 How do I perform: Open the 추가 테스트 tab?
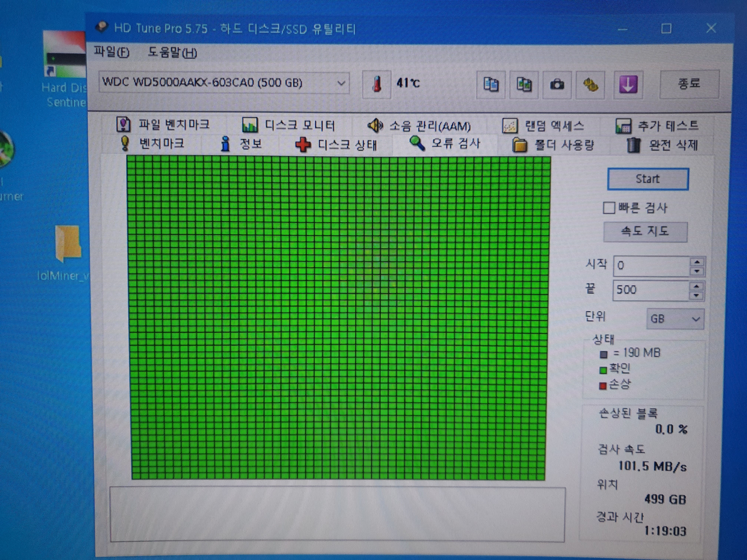tap(657, 126)
